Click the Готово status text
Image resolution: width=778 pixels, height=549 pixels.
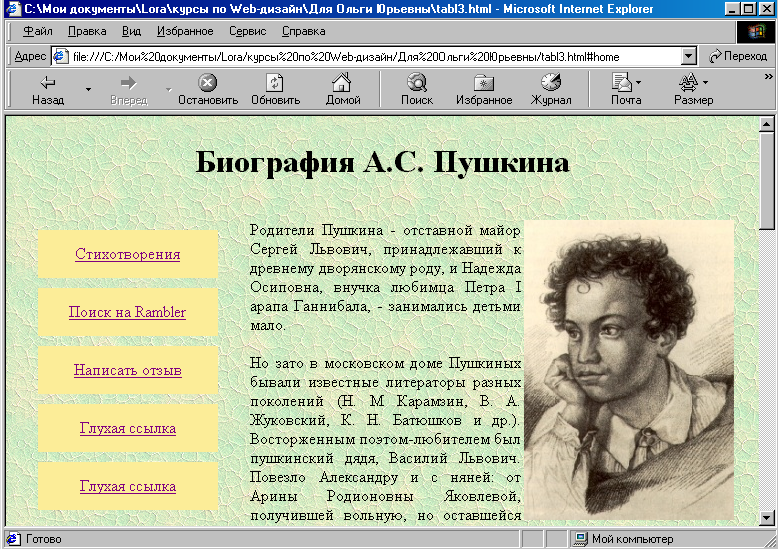pos(44,539)
